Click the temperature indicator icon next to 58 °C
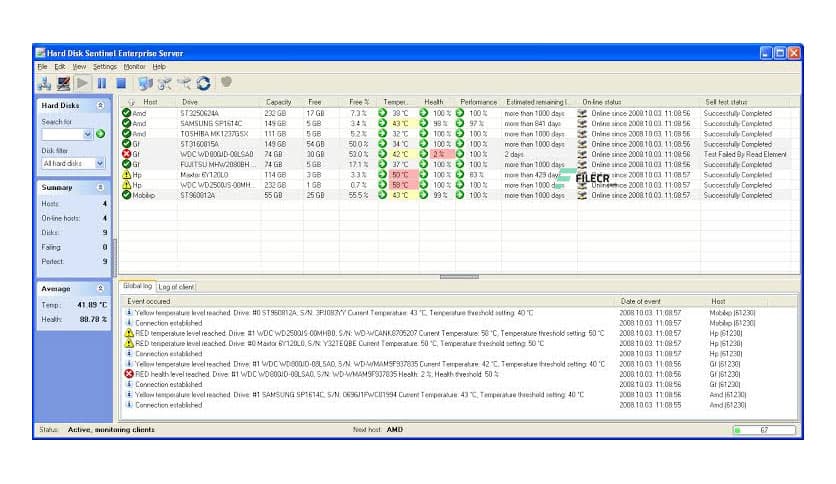The width and height of the screenshot is (836, 484). click(x=382, y=185)
